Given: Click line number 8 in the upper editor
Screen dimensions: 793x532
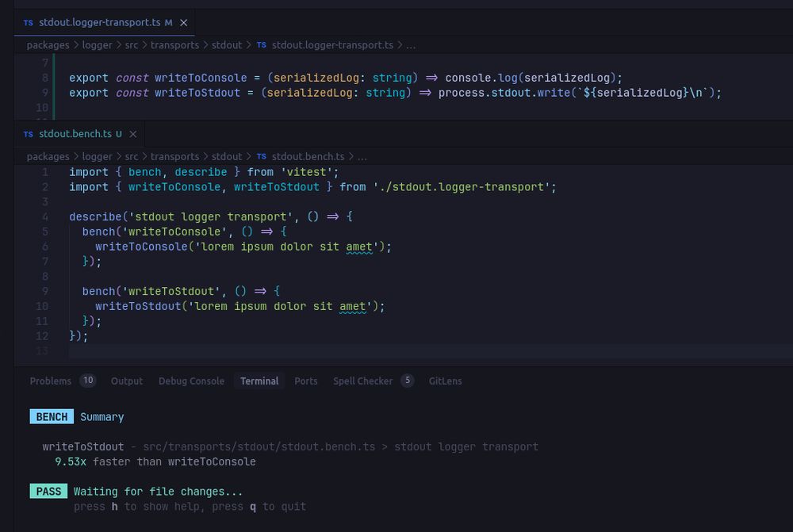Looking at the screenshot, I should [45, 78].
